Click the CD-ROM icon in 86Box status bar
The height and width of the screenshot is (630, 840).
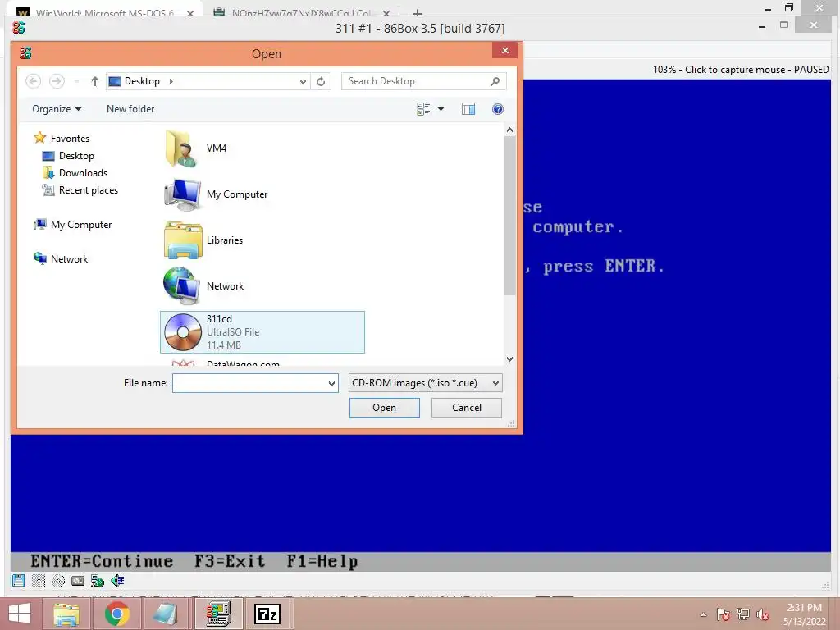[58, 581]
